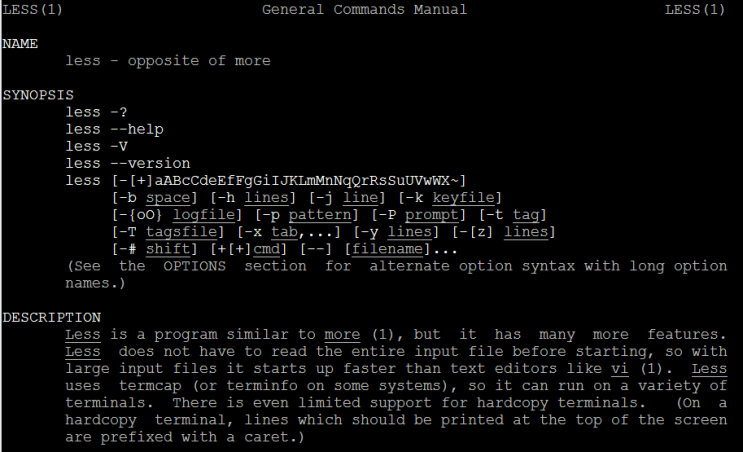
Task: Click the word OPTIONS in the synopsis note
Action: tap(195, 266)
